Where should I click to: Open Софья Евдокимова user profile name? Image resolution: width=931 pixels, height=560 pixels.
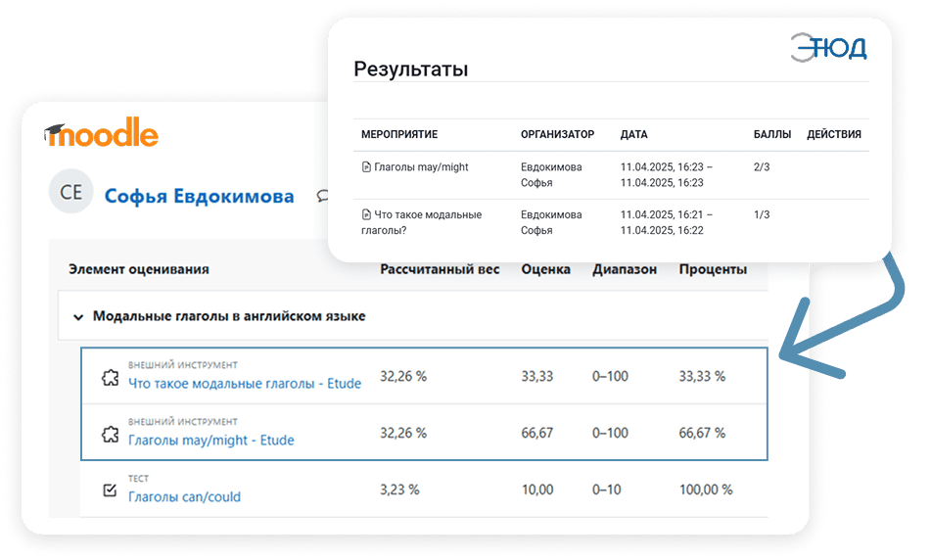click(199, 196)
